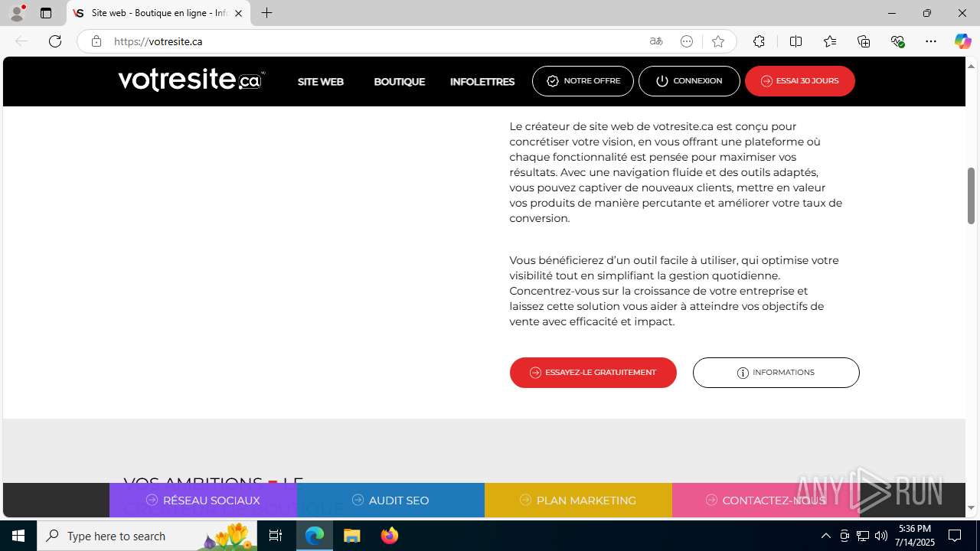Open Favorites list icon
This screenshot has width=980, height=551.
click(830, 41)
